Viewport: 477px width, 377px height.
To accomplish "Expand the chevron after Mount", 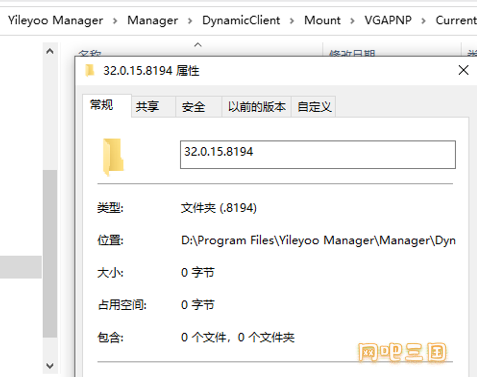I will (x=352, y=21).
